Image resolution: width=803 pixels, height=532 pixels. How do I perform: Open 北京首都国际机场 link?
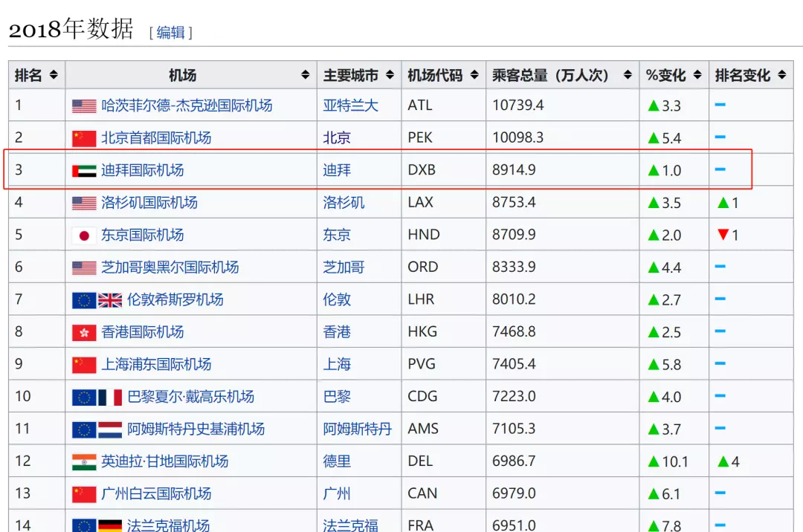click(156, 138)
